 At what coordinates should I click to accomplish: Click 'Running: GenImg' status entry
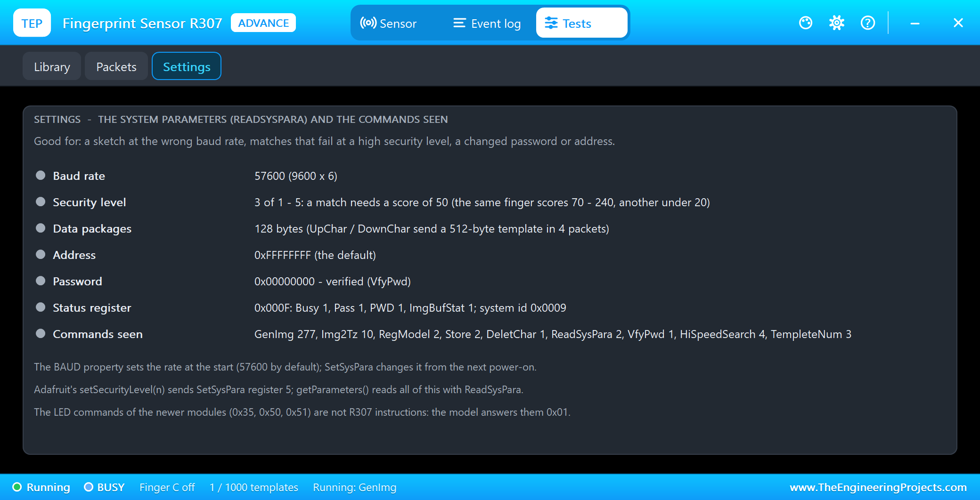355,487
